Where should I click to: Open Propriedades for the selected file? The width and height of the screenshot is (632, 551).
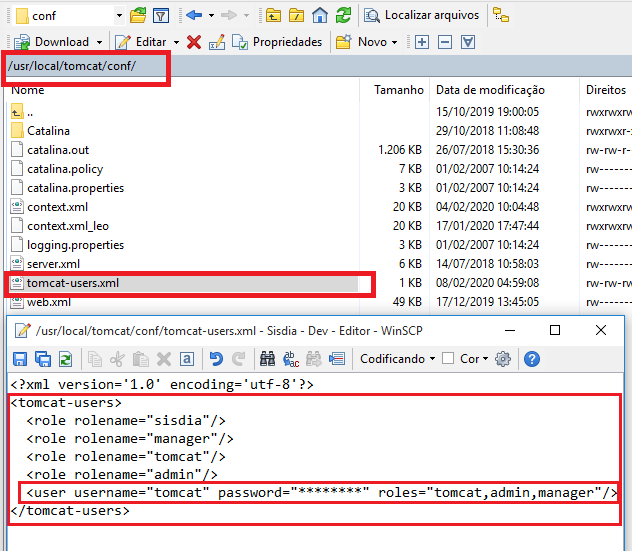[x=277, y=42]
